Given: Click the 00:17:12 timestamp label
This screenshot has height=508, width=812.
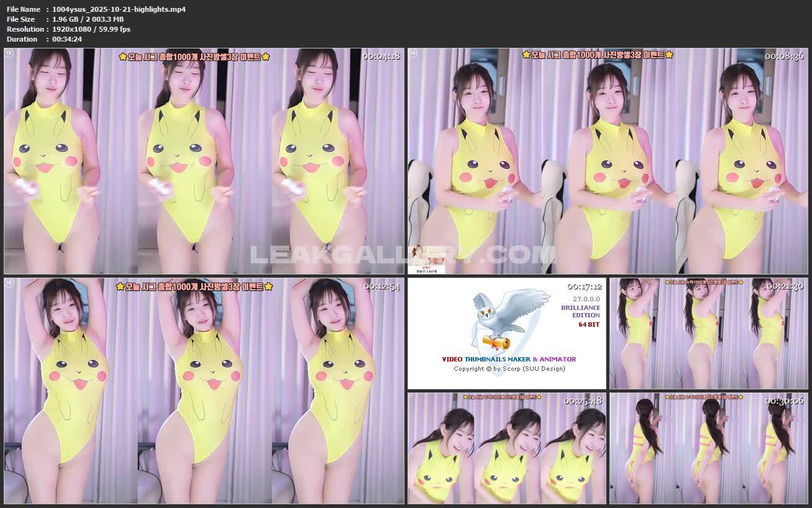Looking at the screenshot, I should click(584, 287).
